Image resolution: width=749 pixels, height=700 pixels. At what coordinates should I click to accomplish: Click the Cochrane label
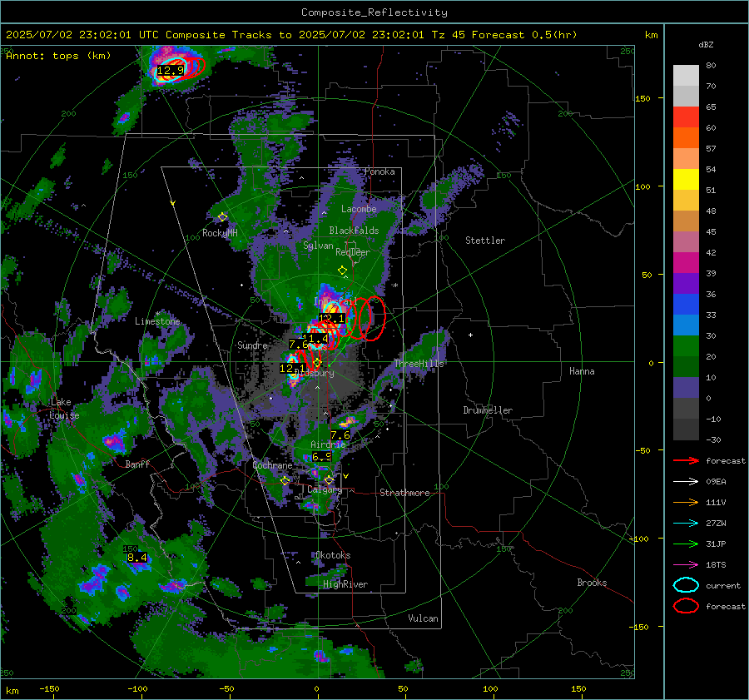tap(272, 465)
